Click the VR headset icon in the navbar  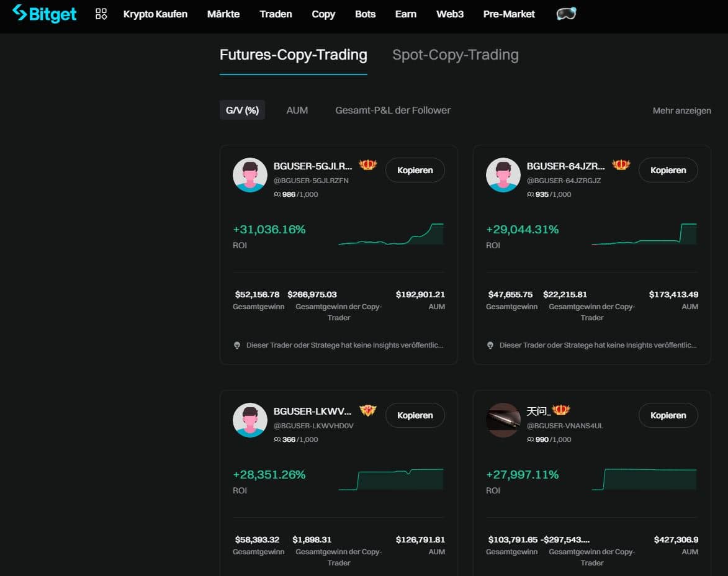click(x=567, y=14)
